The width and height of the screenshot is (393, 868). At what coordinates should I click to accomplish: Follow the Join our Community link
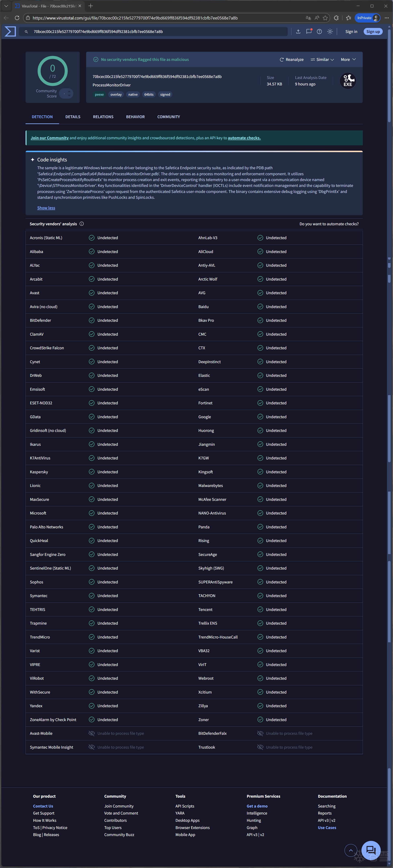(49, 138)
